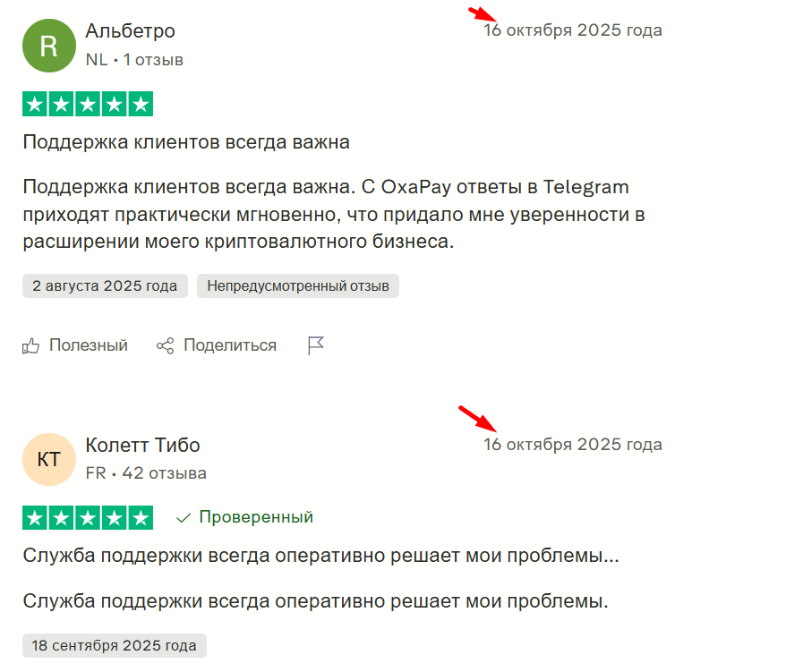This screenshot has width=786, height=672.
Task: Click the green checkmark next to Проверенный
Action: tap(184, 518)
